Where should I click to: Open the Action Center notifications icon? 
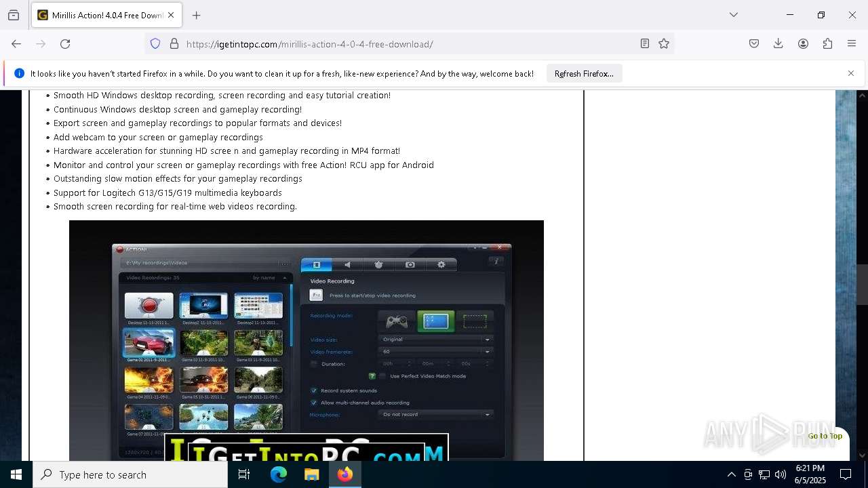[846, 474]
